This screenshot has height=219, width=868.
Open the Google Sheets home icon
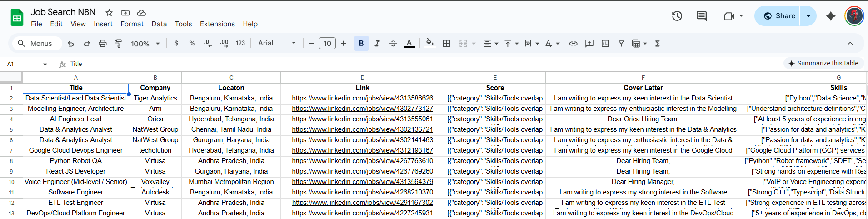pyautogui.click(x=17, y=18)
